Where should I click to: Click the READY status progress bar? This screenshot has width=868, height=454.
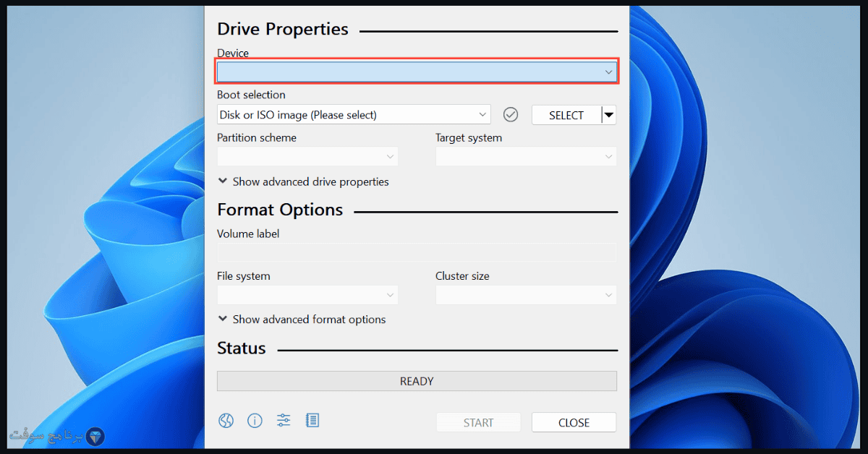[417, 381]
